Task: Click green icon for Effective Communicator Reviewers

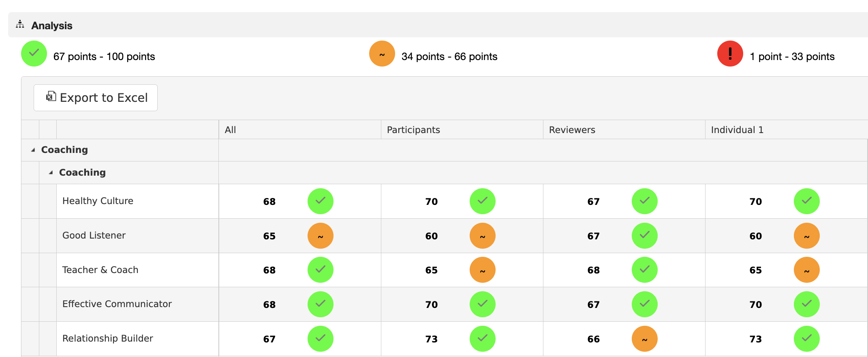Action: click(x=645, y=304)
